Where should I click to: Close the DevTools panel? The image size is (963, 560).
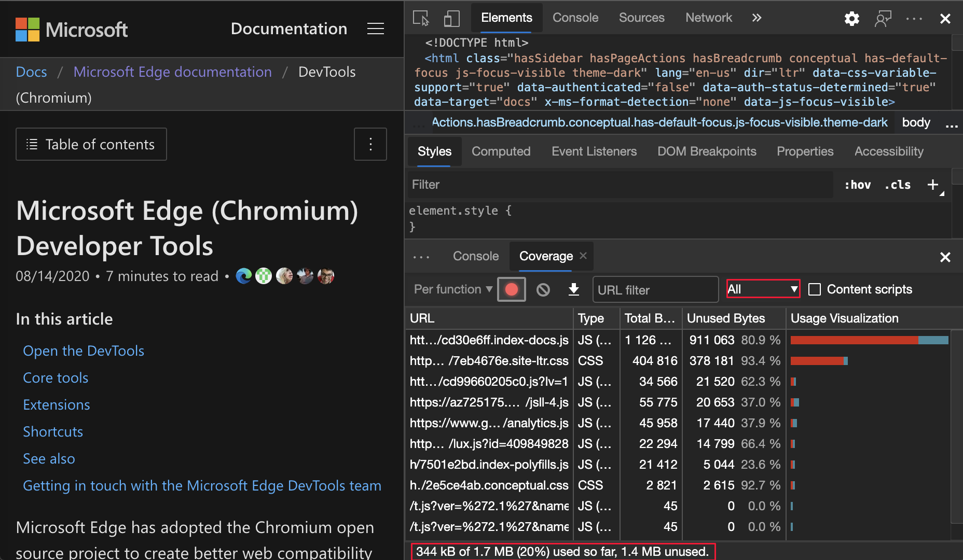945,19
